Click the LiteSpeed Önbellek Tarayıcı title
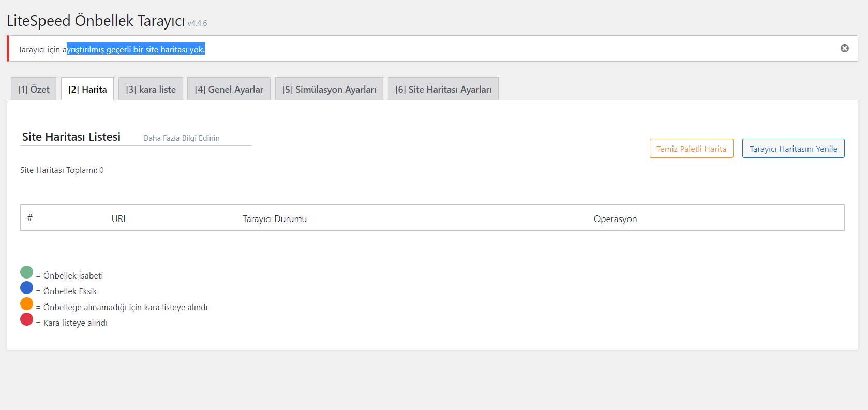The height and width of the screenshot is (410, 868). pos(96,21)
